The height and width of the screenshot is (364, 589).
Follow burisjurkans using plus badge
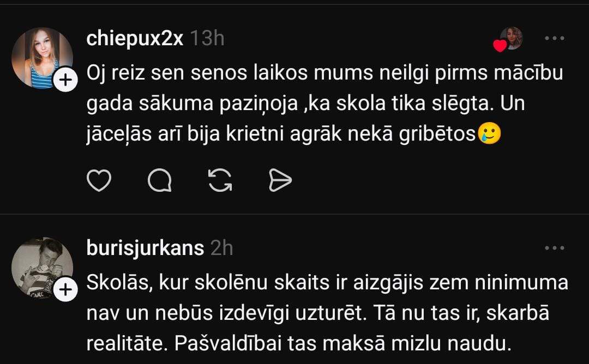point(65,290)
